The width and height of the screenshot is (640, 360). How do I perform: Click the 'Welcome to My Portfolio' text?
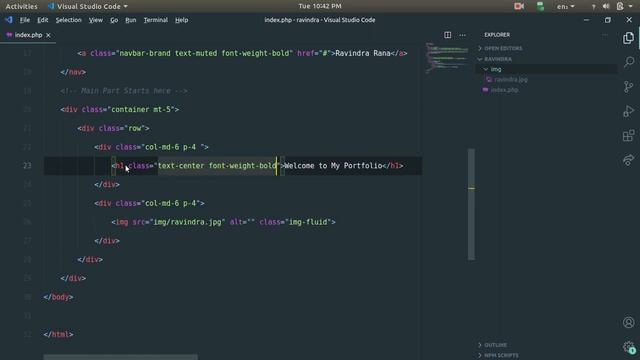[333, 166]
